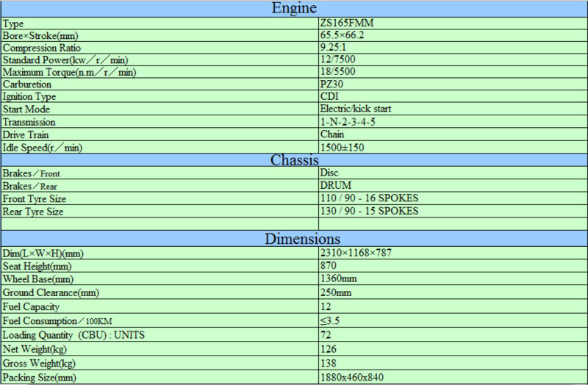Select the Rear Tyre Size label

33,212
